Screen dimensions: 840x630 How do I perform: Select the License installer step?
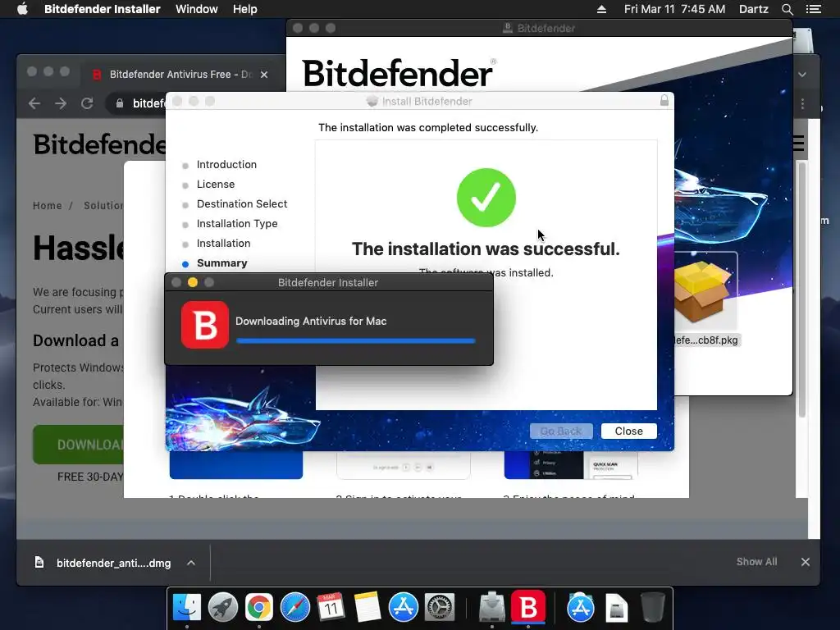coord(216,185)
